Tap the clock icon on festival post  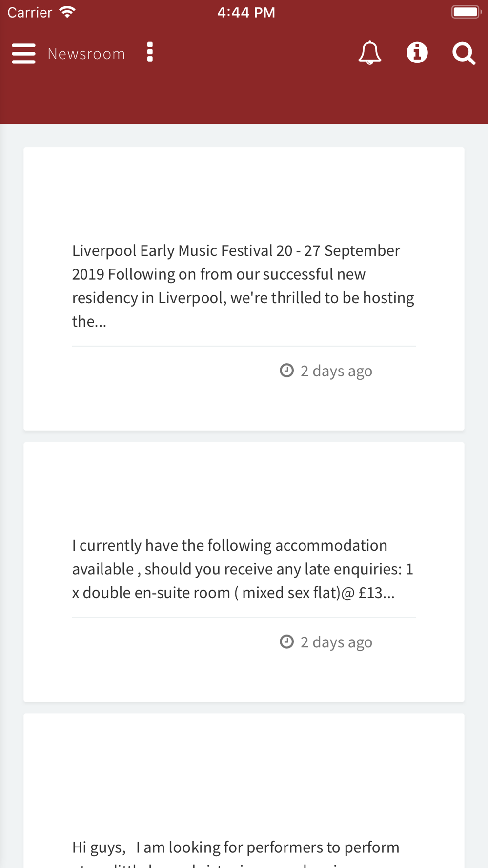(x=286, y=371)
